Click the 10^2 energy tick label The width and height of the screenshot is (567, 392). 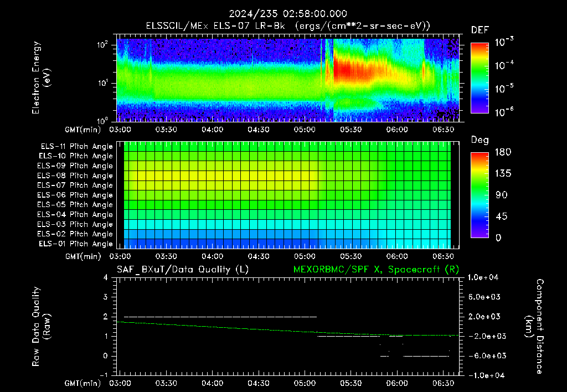(x=102, y=45)
